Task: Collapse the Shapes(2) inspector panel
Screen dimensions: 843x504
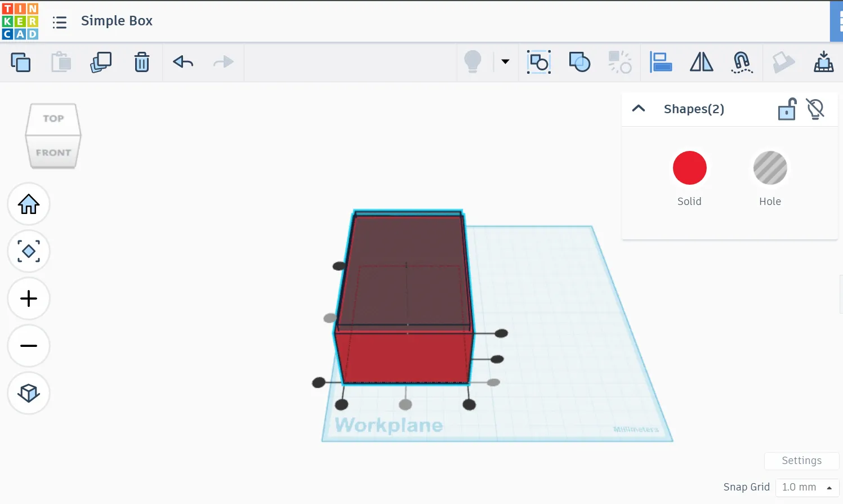Action: coord(639,109)
